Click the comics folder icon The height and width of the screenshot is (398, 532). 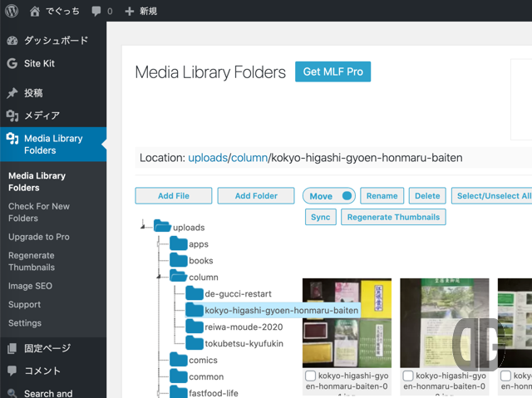[x=179, y=360]
